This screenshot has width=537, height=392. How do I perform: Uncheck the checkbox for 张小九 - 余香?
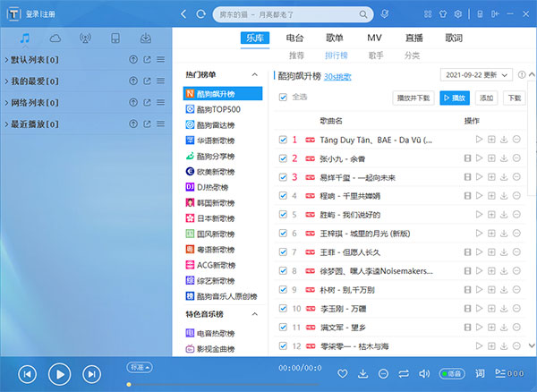283,158
